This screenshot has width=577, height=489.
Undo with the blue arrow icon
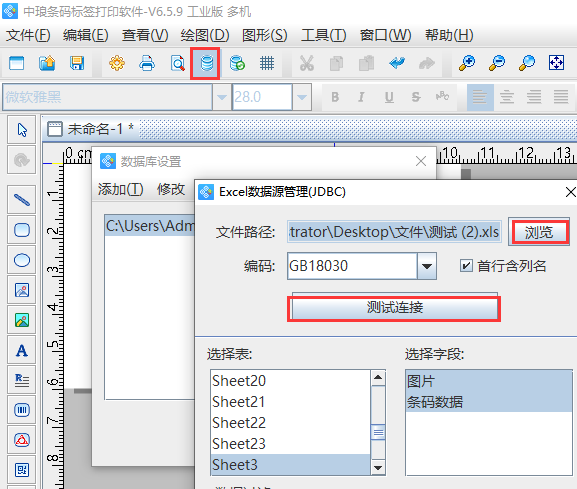397,63
